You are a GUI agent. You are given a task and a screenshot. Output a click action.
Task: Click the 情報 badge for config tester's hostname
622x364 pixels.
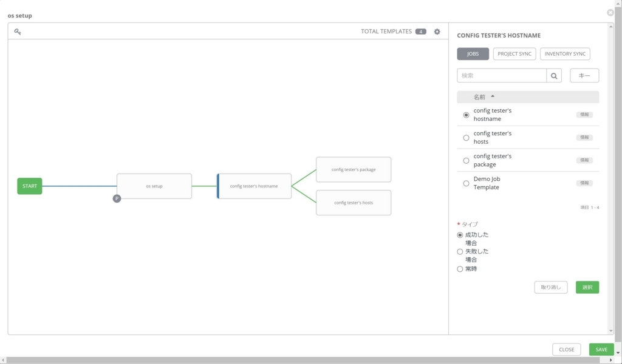(x=584, y=115)
